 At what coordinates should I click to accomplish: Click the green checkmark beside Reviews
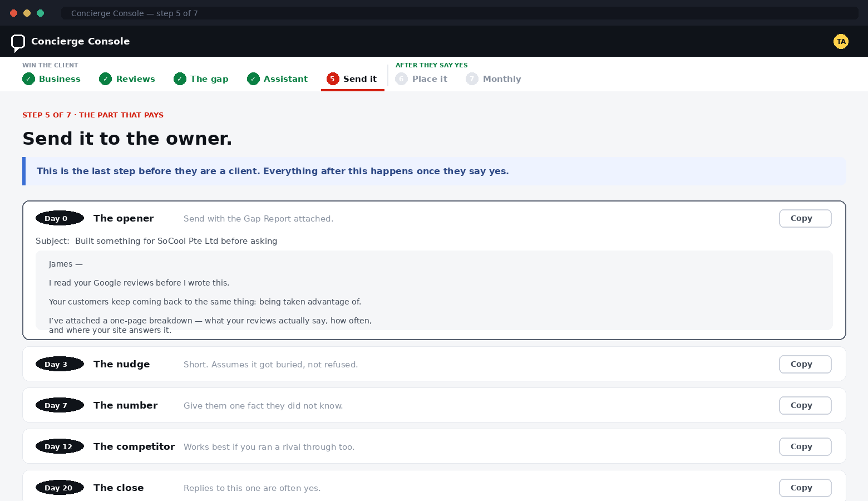(106, 79)
